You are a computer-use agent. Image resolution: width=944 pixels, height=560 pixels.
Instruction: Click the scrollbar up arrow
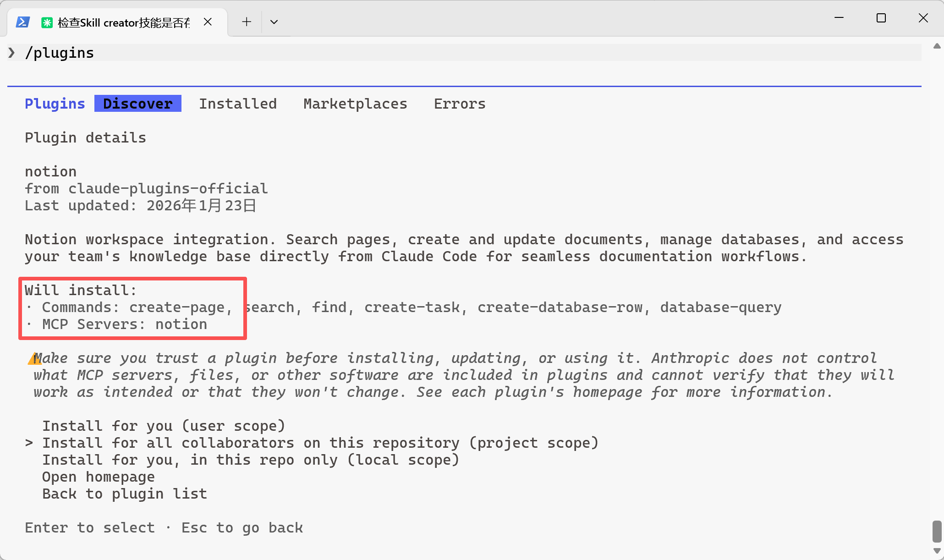937,46
